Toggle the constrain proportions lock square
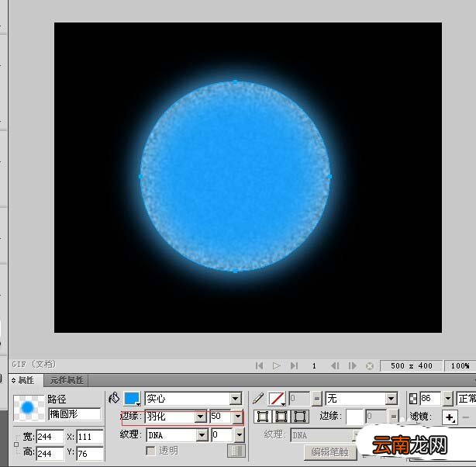The height and width of the screenshot is (467, 476). click(16, 445)
